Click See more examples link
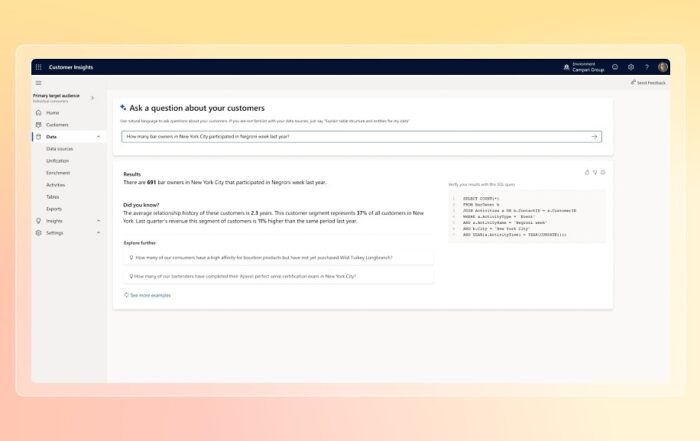Screen dimensions: 700x441 (x=150, y=295)
